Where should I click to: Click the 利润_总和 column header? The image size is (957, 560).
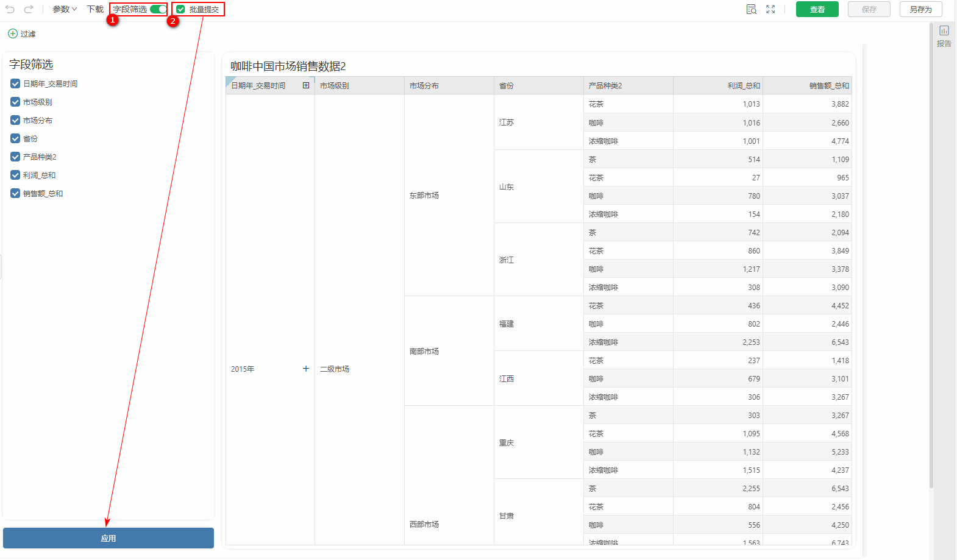718,85
